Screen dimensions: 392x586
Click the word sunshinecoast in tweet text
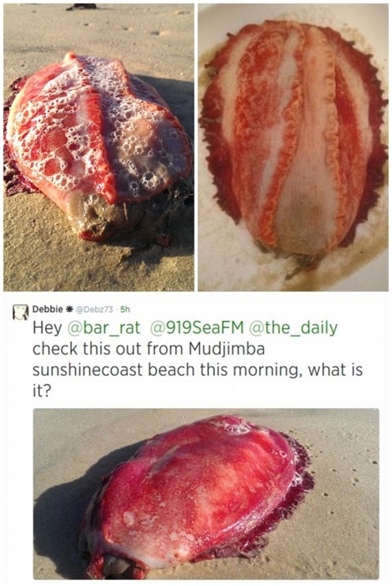(x=87, y=370)
